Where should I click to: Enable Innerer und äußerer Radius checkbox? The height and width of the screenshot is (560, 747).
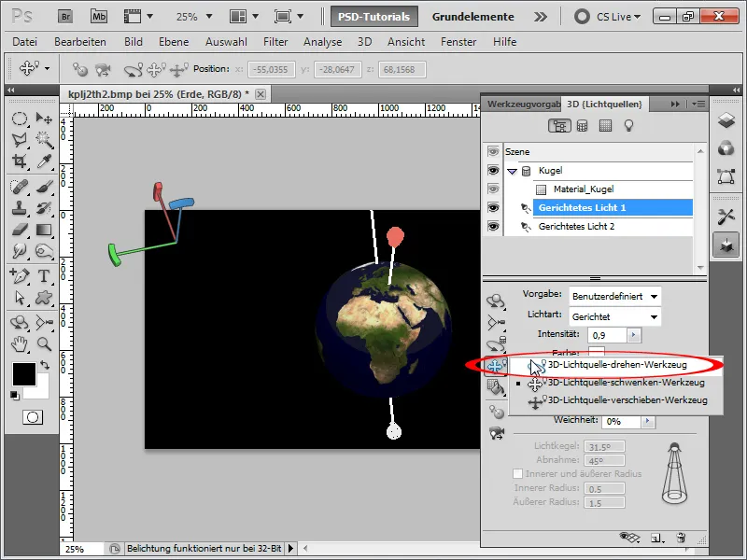517,474
